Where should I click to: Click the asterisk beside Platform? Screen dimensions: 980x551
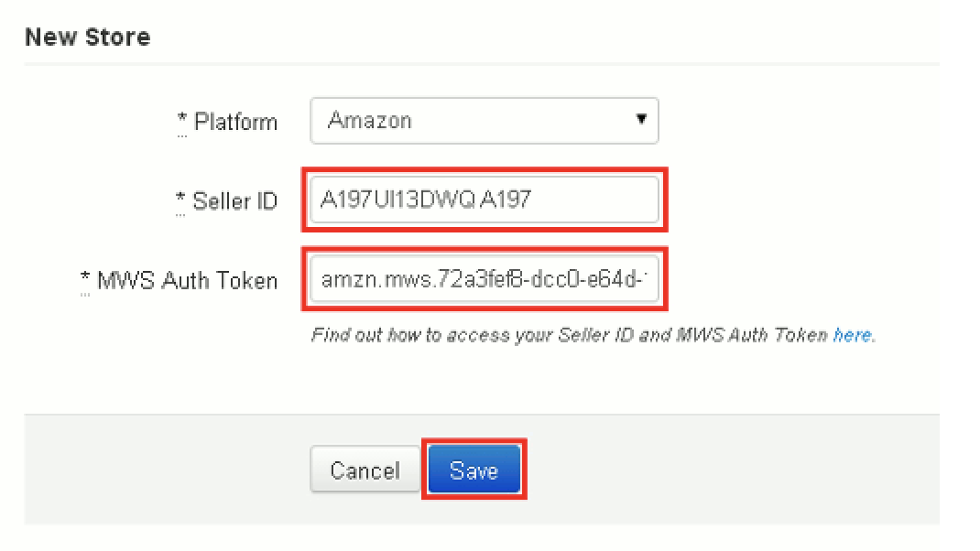[x=185, y=115]
